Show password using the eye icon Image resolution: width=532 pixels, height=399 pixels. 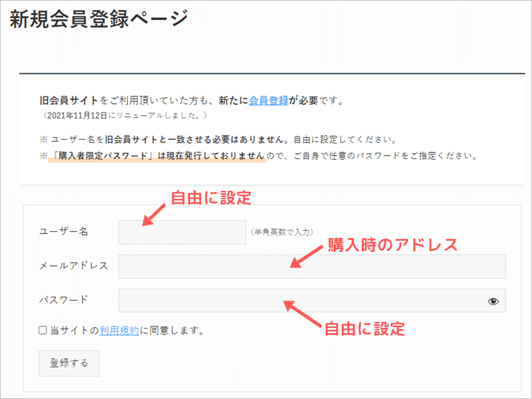pos(493,301)
